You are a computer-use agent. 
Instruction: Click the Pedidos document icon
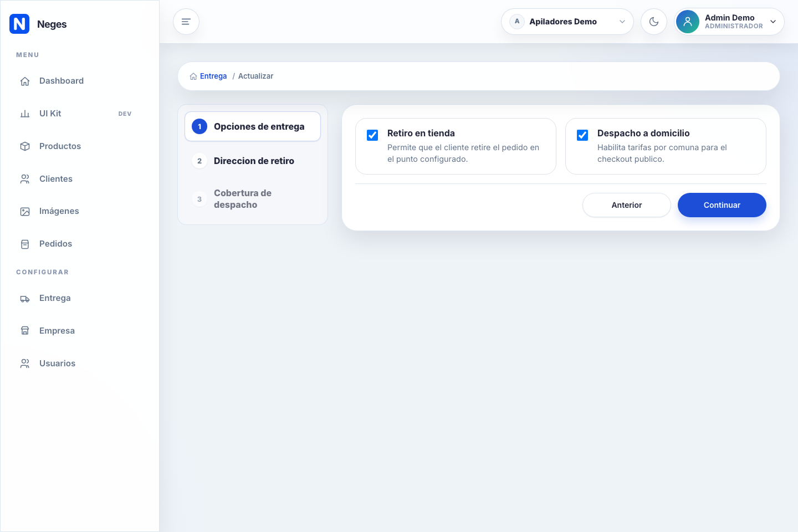coord(25,244)
